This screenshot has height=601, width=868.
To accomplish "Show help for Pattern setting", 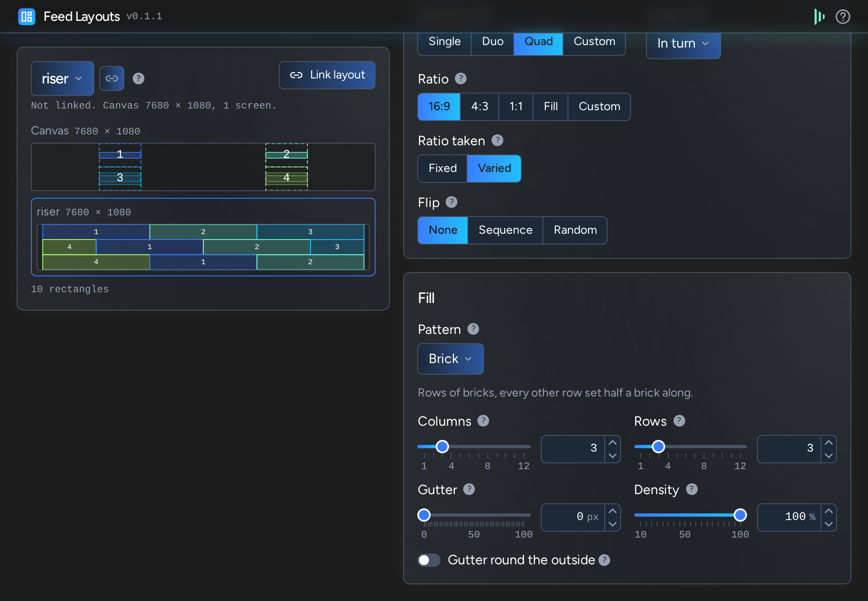I will coord(473,329).
